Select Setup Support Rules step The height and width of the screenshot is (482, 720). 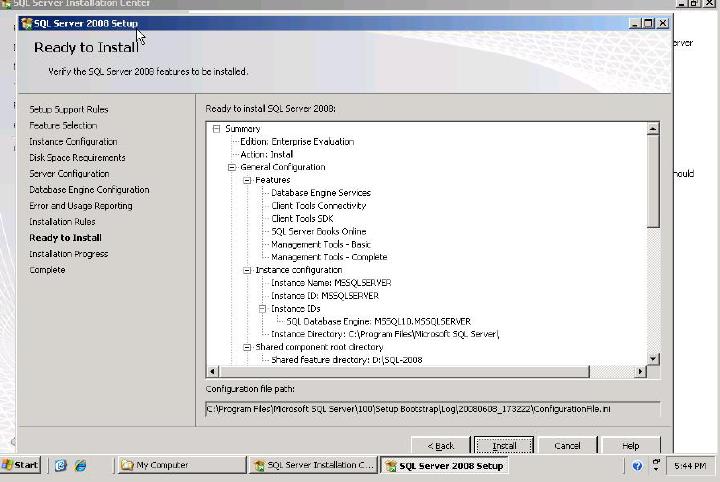point(69,109)
